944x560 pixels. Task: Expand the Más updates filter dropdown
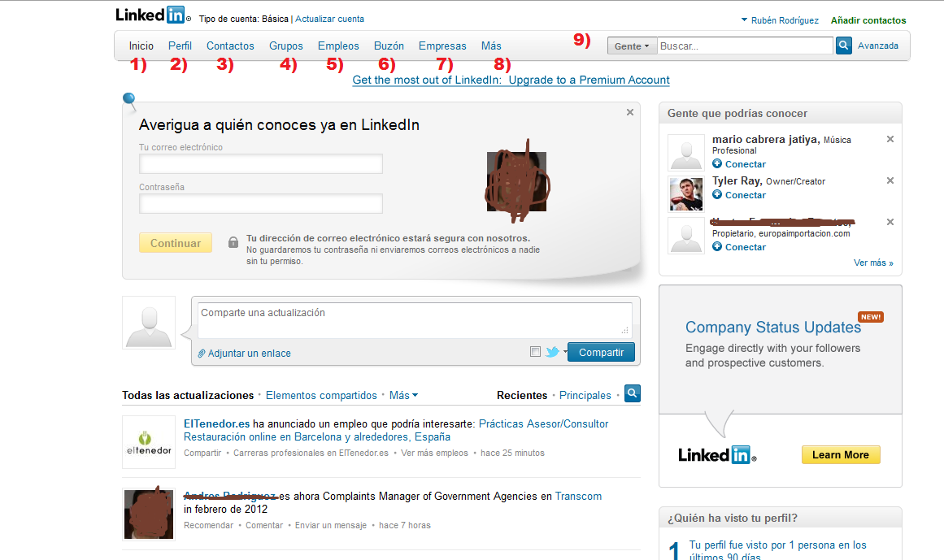(x=403, y=395)
